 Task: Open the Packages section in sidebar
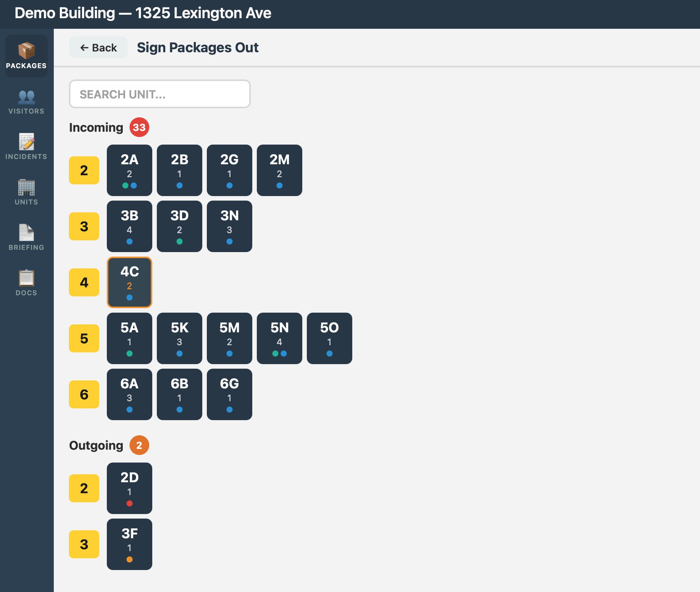(x=26, y=55)
